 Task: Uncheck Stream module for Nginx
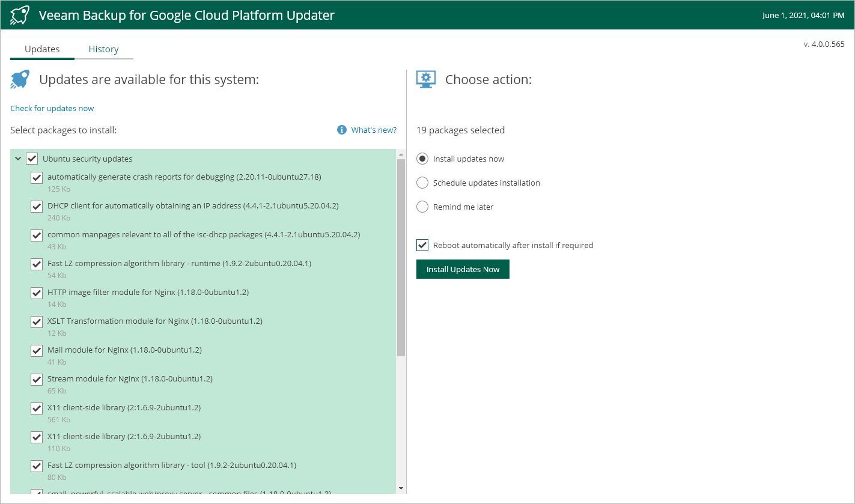37,380
